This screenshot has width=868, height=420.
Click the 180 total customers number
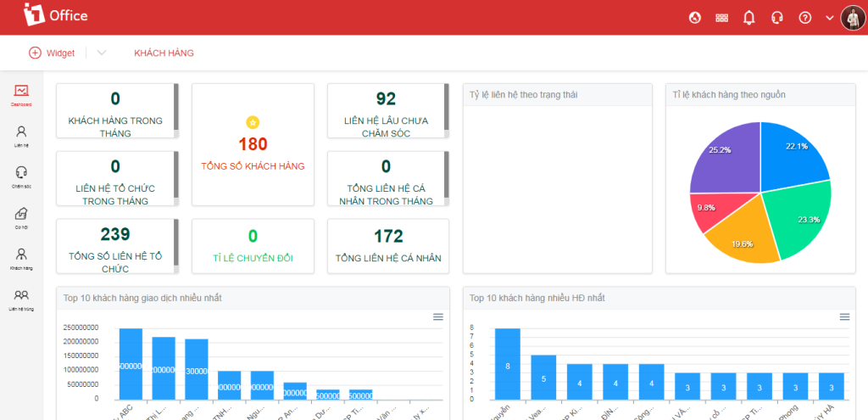(253, 144)
